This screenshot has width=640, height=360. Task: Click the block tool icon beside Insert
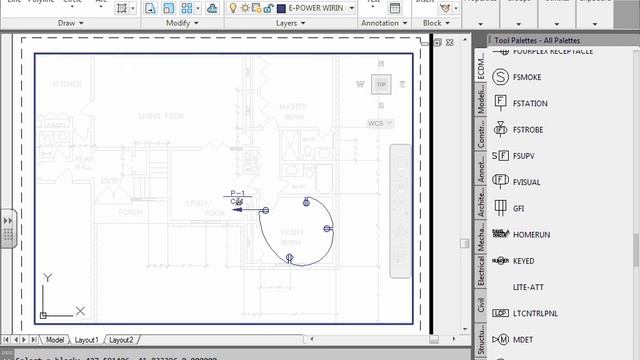tap(445, 8)
